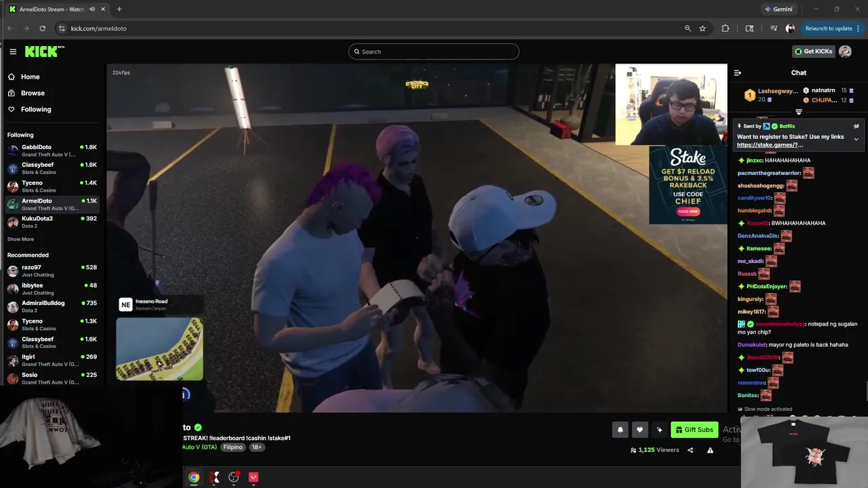Image resolution: width=868 pixels, height=488 pixels.
Task: Open the Kick hamburger menu
Action: point(13,52)
